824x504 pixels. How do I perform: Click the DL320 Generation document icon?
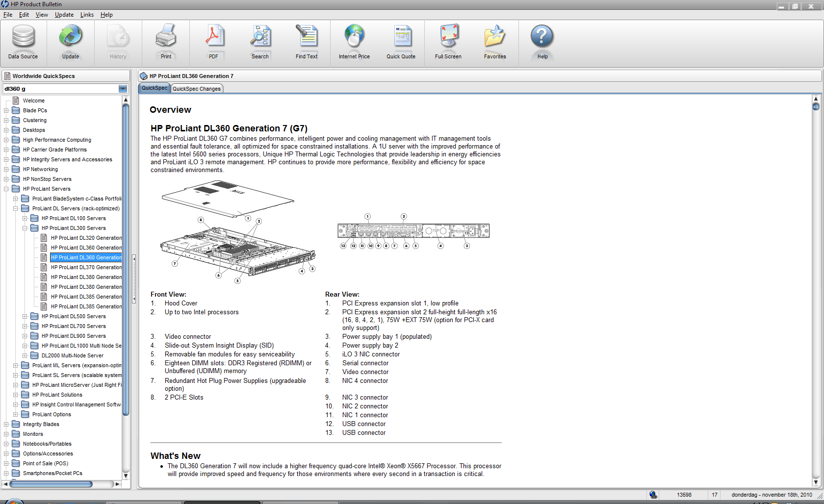click(x=44, y=238)
